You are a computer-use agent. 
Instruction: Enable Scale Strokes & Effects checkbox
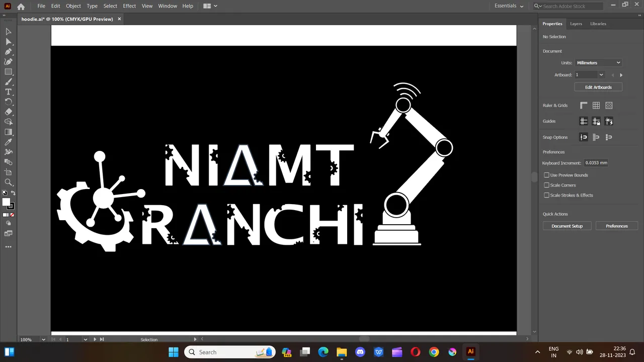546,195
